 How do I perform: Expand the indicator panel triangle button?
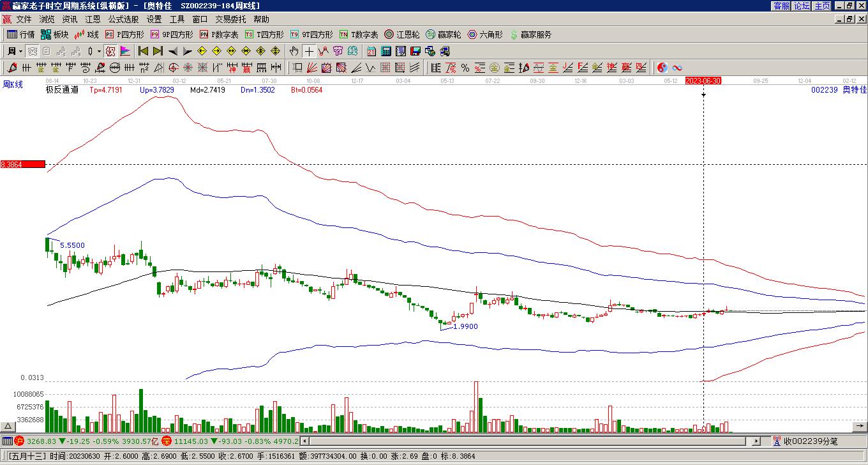pos(8,426)
